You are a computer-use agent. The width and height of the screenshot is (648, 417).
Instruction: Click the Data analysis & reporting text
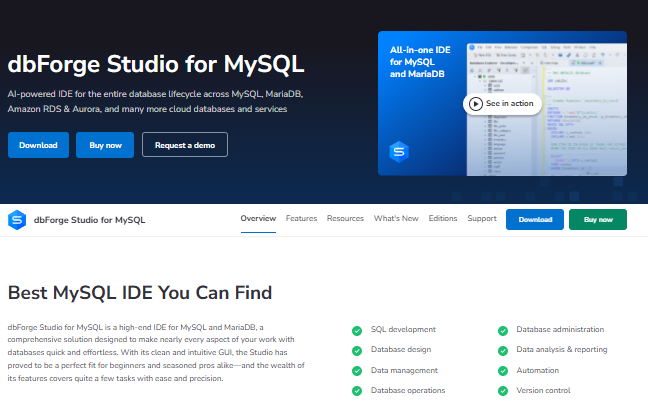(x=562, y=350)
